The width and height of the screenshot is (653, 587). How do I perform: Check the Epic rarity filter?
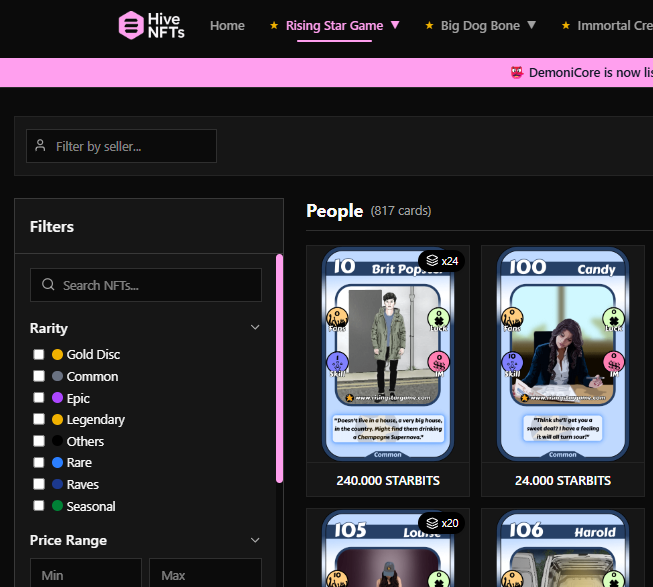(39, 398)
